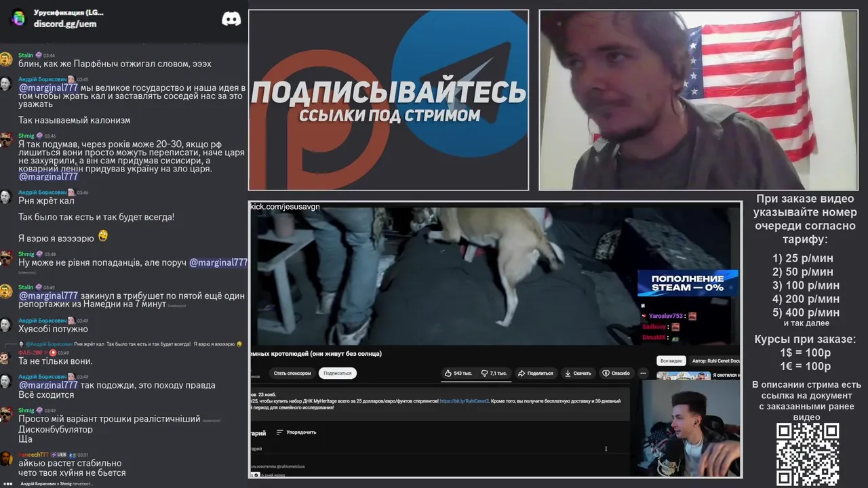Click the @marginal777 mention in Stalin's 03:49 message

(48, 296)
